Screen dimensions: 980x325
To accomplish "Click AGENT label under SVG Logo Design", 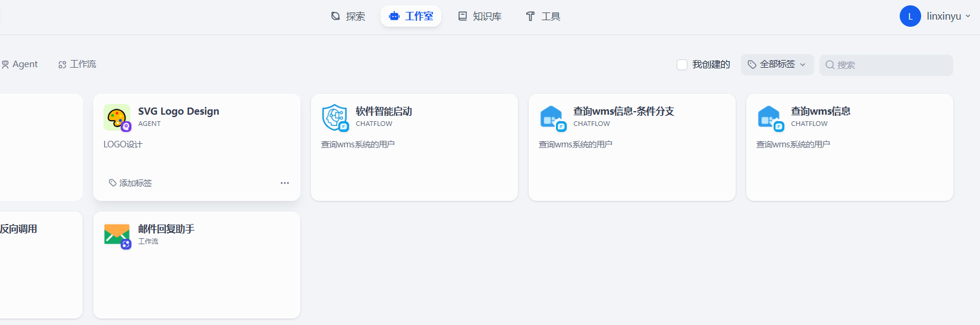I will pyautogui.click(x=149, y=124).
